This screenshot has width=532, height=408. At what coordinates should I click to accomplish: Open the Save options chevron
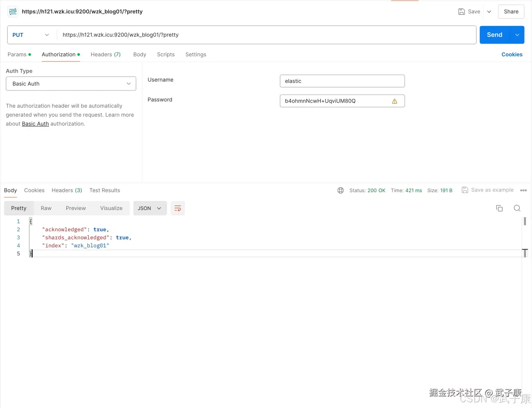(x=489, y=12)
